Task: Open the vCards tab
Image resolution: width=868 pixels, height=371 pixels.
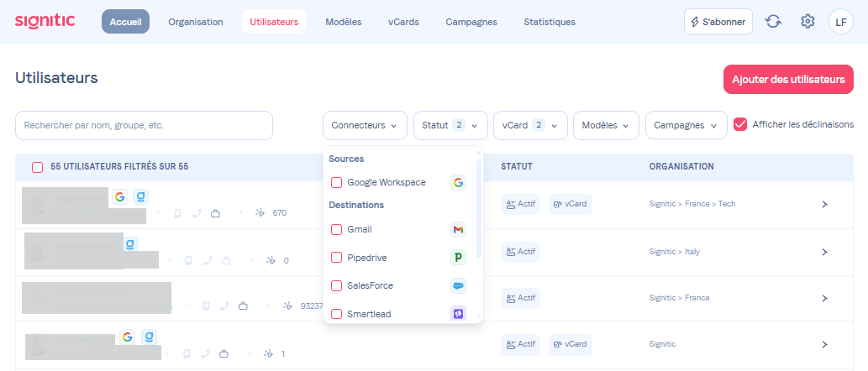Action: click(x=403, y=22)
